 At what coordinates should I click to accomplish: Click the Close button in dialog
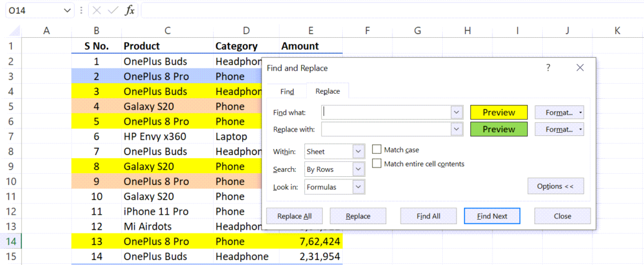click(562, 216)
